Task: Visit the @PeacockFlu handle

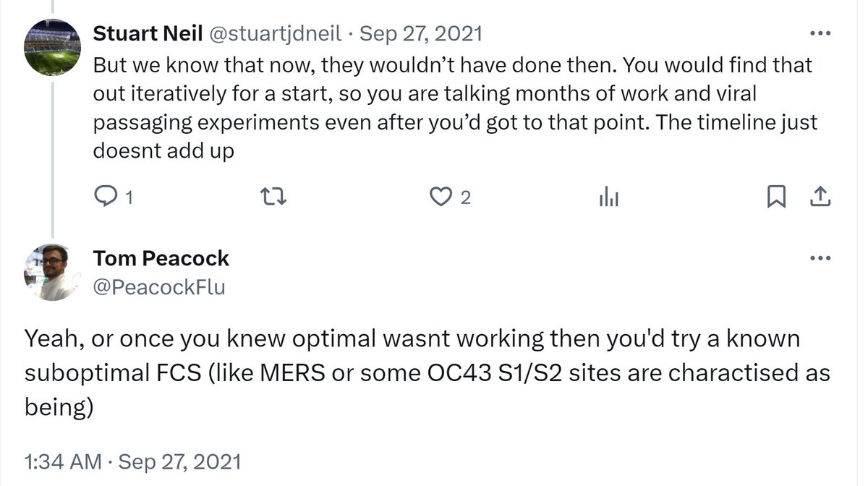Action: [x=159, y=287]
